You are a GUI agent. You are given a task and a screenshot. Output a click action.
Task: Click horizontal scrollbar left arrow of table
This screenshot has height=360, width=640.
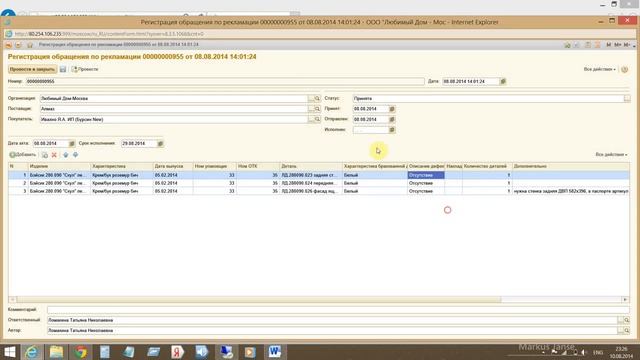13,300
